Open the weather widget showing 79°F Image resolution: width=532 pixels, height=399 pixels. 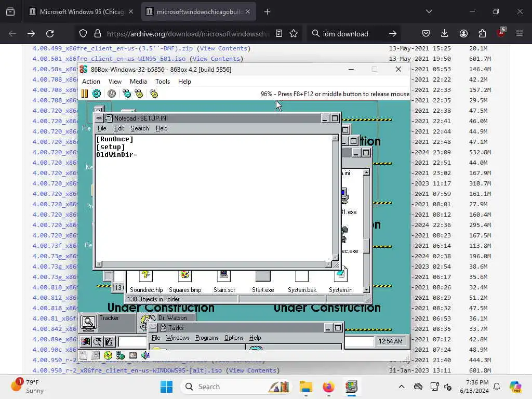(x=28, y=387)
